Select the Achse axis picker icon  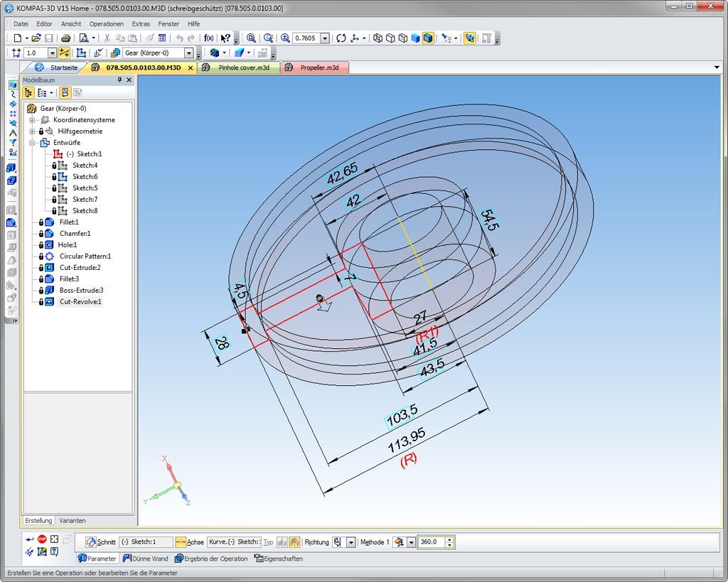[181, 542]
